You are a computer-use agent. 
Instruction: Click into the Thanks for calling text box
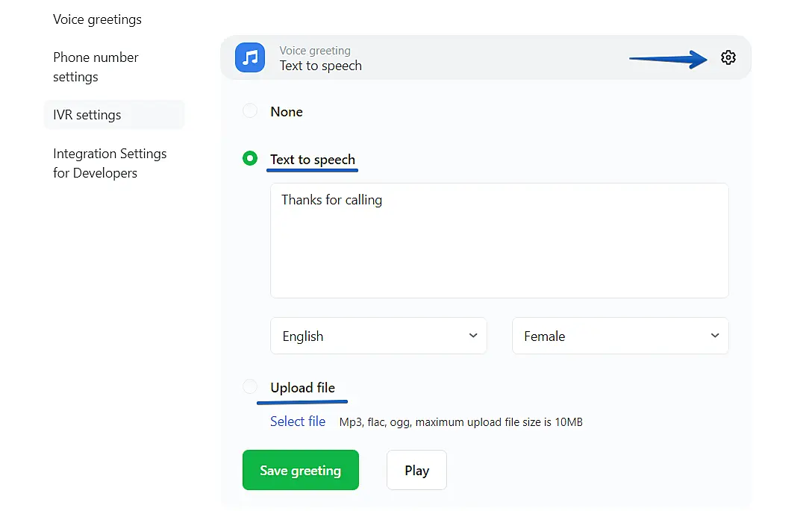499,240
